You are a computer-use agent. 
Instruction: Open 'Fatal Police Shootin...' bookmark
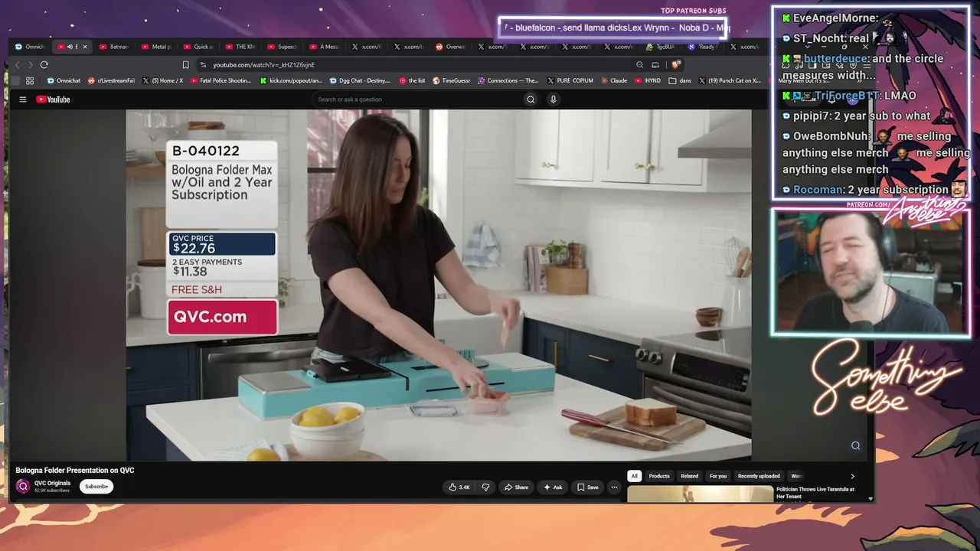tap(220, 80)
